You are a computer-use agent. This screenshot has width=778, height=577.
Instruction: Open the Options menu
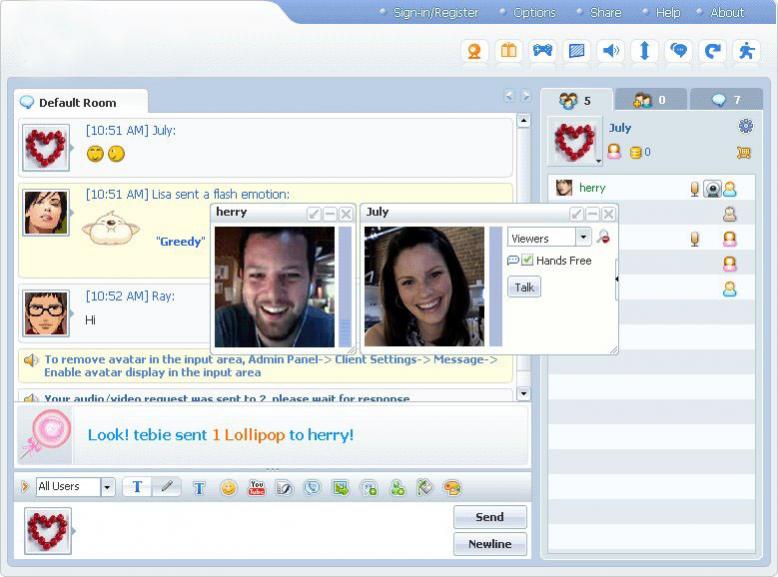click(534, 13)
